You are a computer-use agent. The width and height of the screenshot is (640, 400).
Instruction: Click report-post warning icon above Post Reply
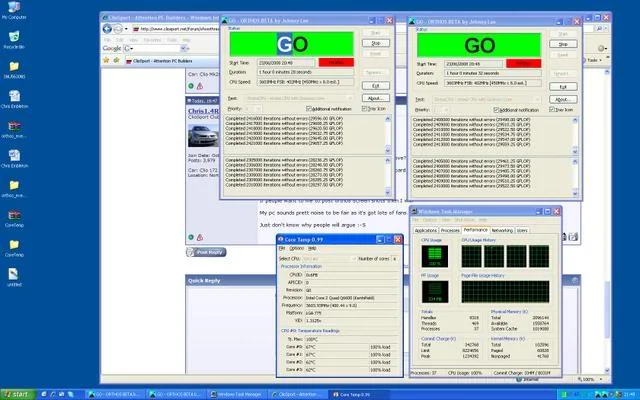pyautogui.click(x=200, y=237)
